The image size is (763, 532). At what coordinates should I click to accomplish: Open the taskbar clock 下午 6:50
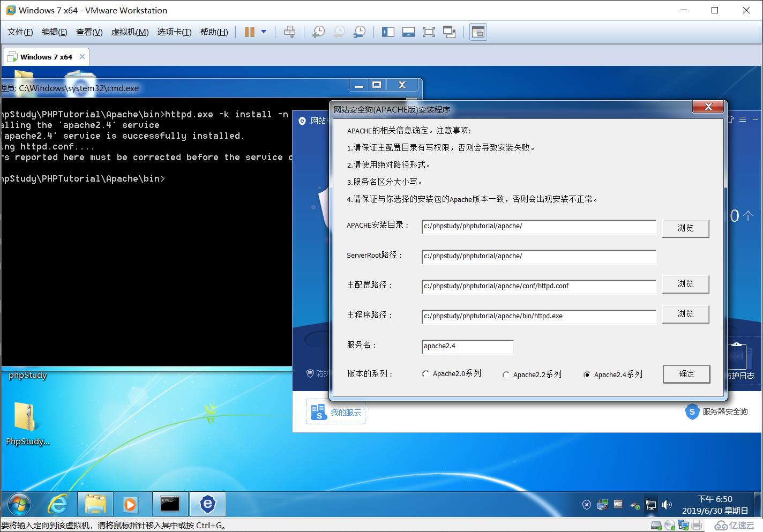[715, 505]
